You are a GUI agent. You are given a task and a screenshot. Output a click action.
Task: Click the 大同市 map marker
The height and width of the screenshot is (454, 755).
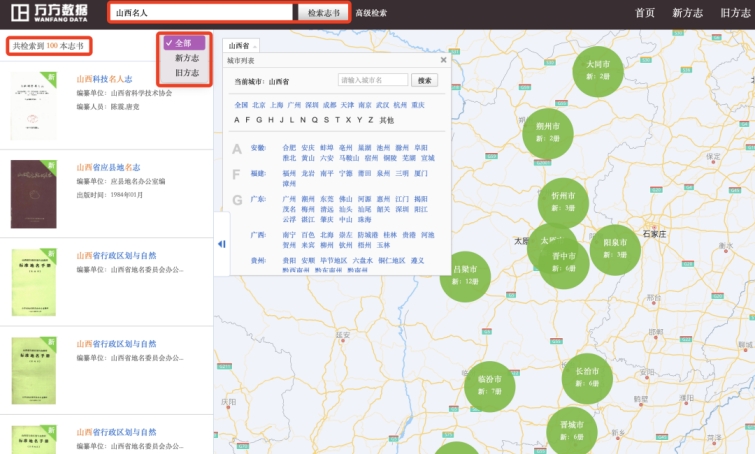pos(598,71)
